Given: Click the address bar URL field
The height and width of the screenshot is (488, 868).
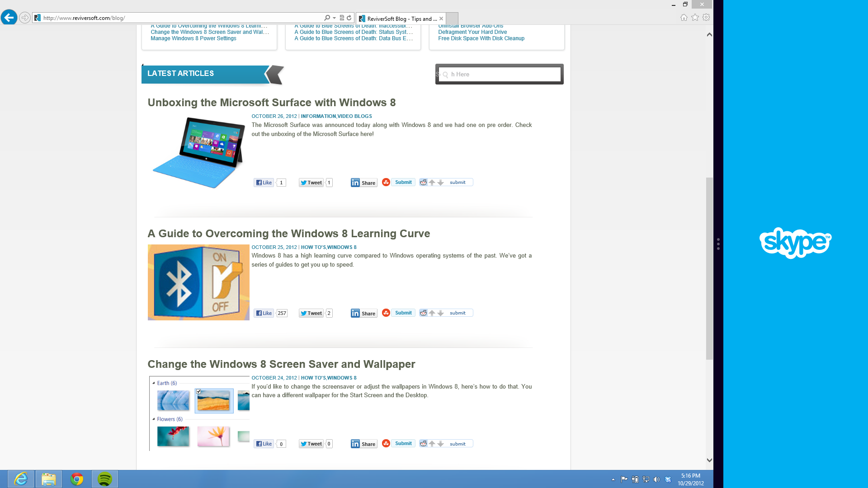Looking at the screenshot, I should (181, 18).
